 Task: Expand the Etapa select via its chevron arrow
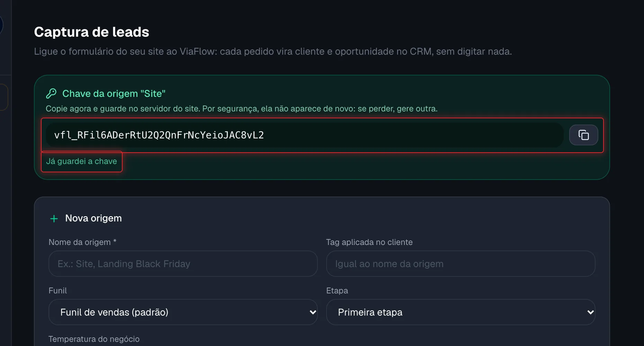pos(590,312)
